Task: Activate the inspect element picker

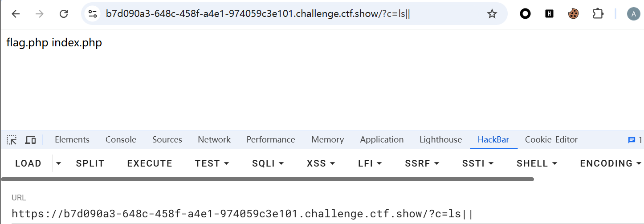Action: point(12,140)
